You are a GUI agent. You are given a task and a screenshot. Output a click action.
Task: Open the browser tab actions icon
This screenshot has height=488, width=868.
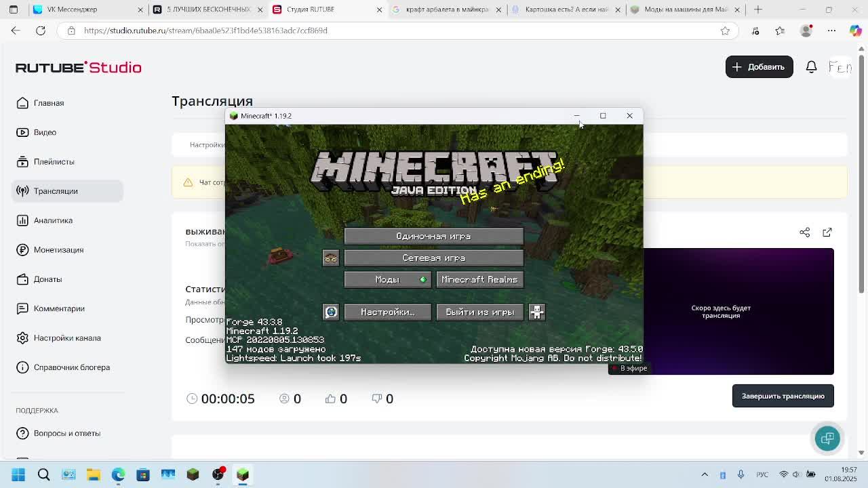tap(15, 9)
